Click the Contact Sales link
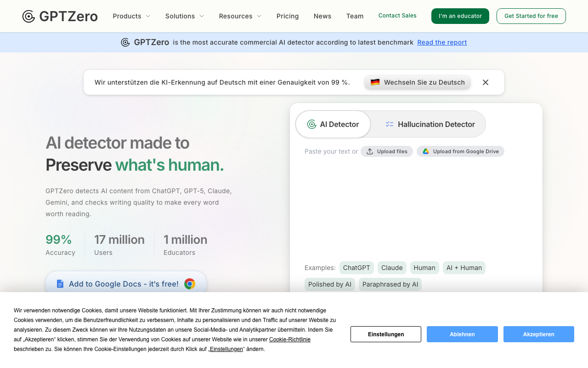Screen dimensions: 588x368 click(397, 16)
